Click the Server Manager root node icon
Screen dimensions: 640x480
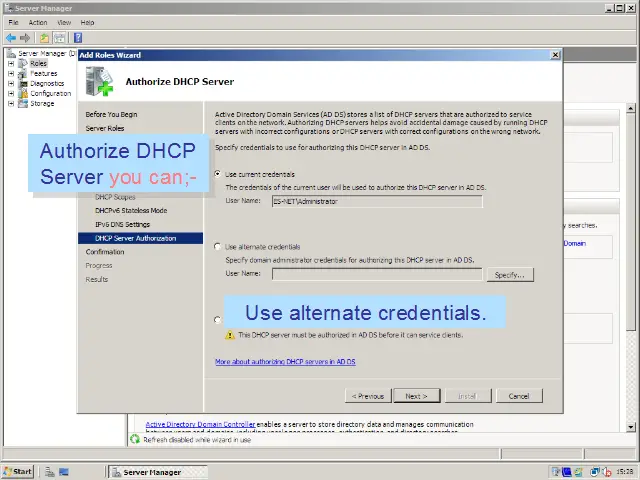(x=11, y=53)
